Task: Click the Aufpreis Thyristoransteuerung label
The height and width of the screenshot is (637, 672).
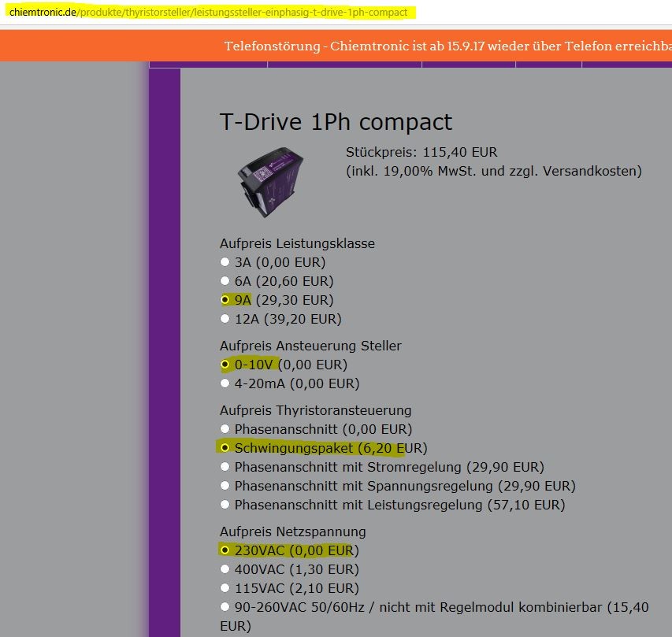Action: tap(315, 410)
